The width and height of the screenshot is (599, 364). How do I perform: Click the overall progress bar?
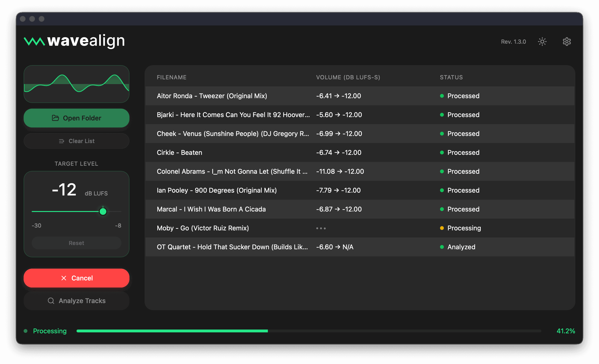point(309,331)
